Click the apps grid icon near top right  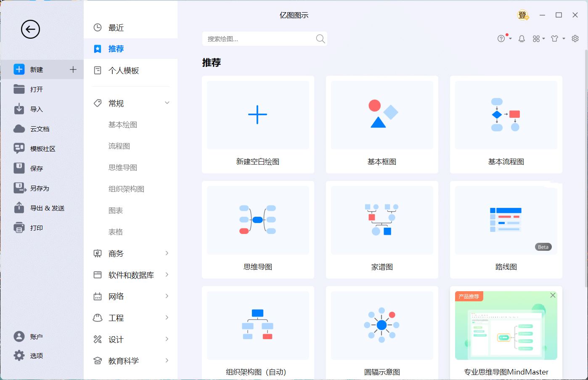537,38
